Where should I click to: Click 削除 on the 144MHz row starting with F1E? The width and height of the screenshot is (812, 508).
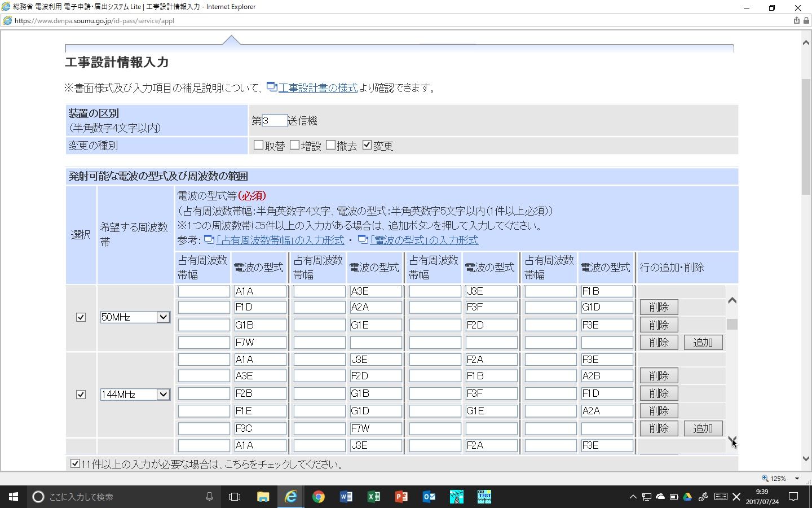[x=659, y=411]
